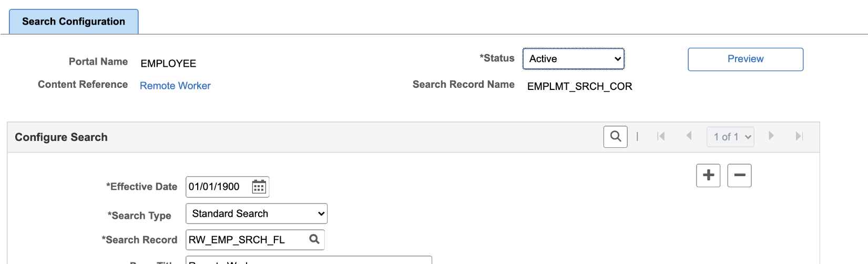Click the Configure Search section header title
868x264 pixels.
click(61, 137)
